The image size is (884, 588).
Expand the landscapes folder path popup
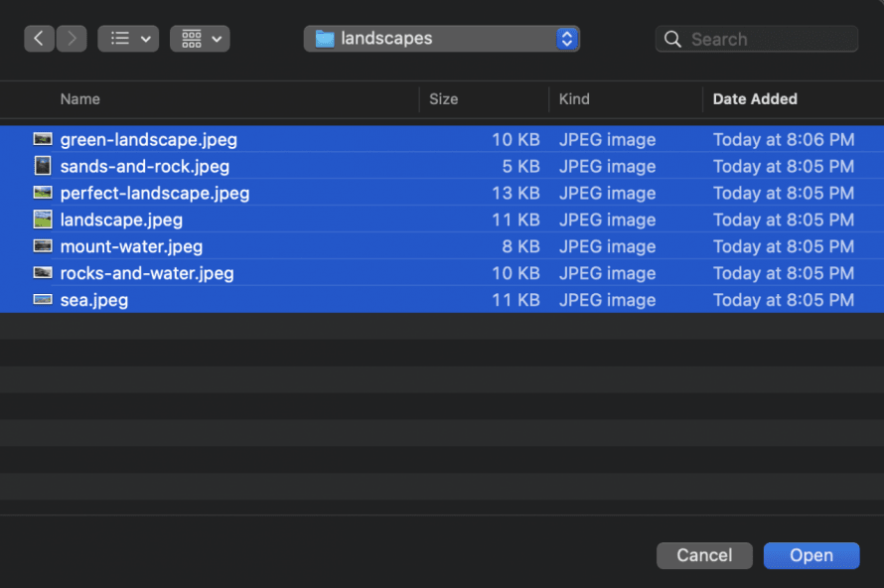[442, 39]
